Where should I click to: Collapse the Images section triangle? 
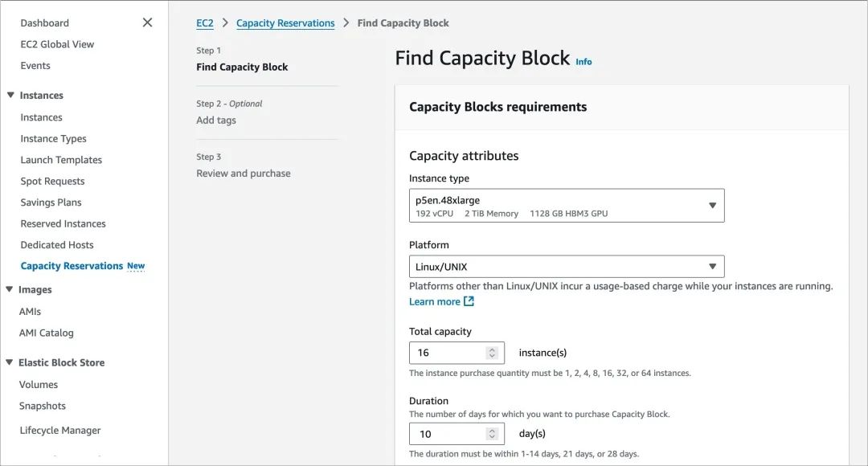tap(10, 289)
